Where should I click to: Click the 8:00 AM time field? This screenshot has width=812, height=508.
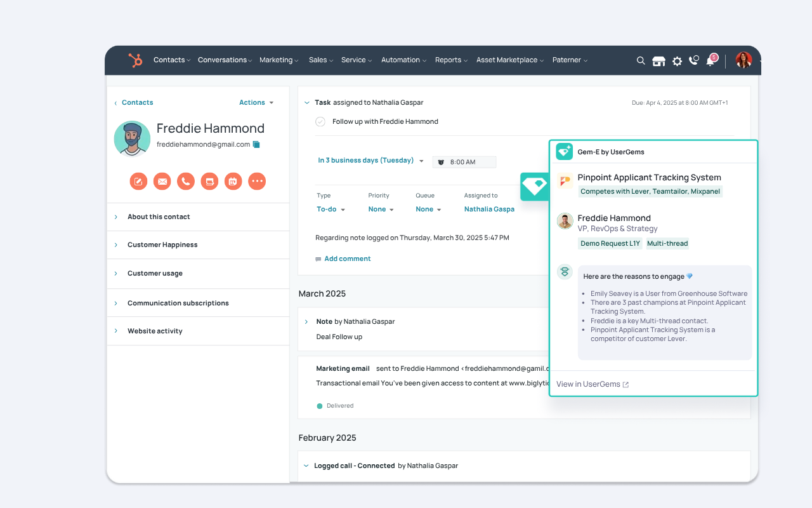click(x=464, y=162)
